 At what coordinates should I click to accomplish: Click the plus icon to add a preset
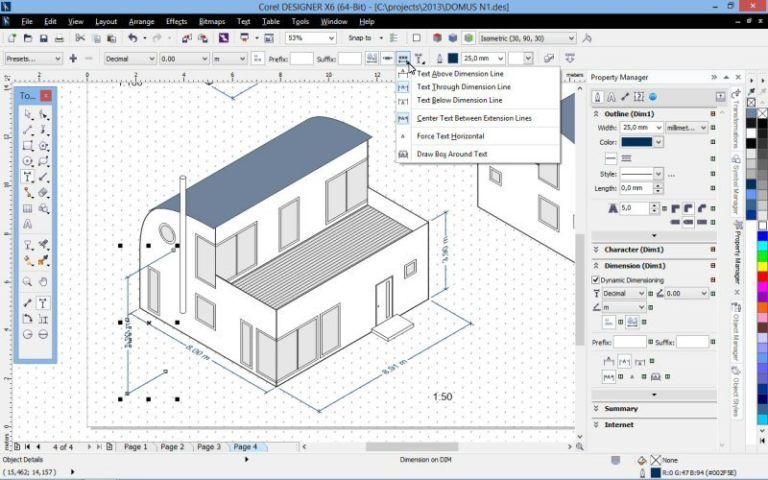[x=73, y=58]
